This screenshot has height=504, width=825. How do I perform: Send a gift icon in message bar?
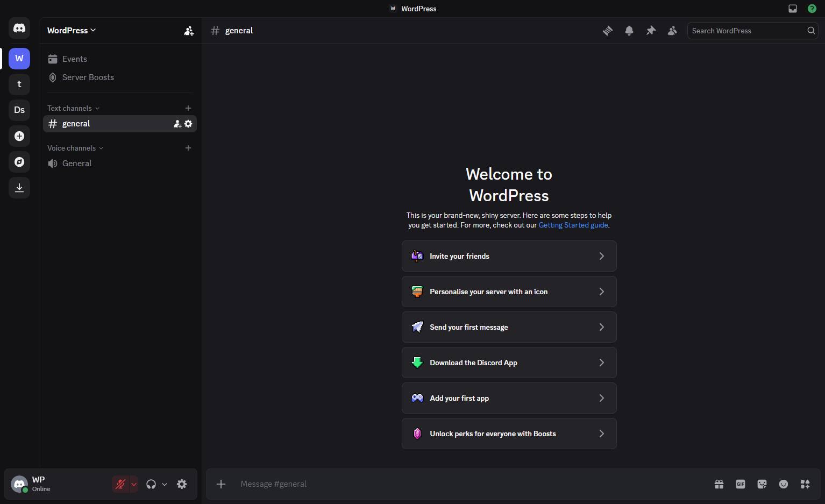point(719,484)
